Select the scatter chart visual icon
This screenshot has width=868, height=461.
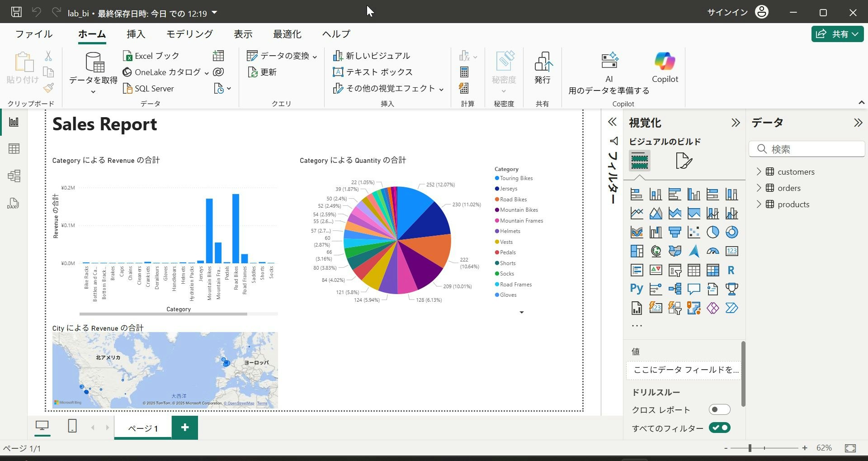pyautogui.click(x=693, y=232)
